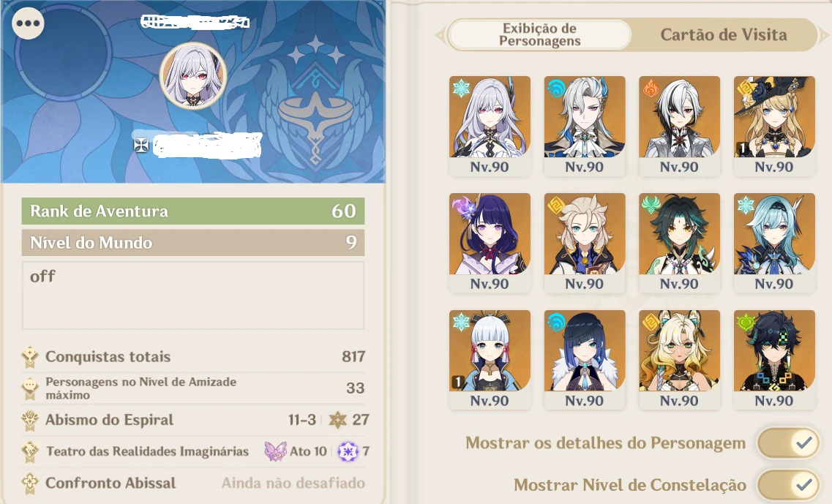The height and width of the screenshot is (504, 832).
Task: Click the right arrow beside Cartão de Visita
Action: (x=823, y=36)
